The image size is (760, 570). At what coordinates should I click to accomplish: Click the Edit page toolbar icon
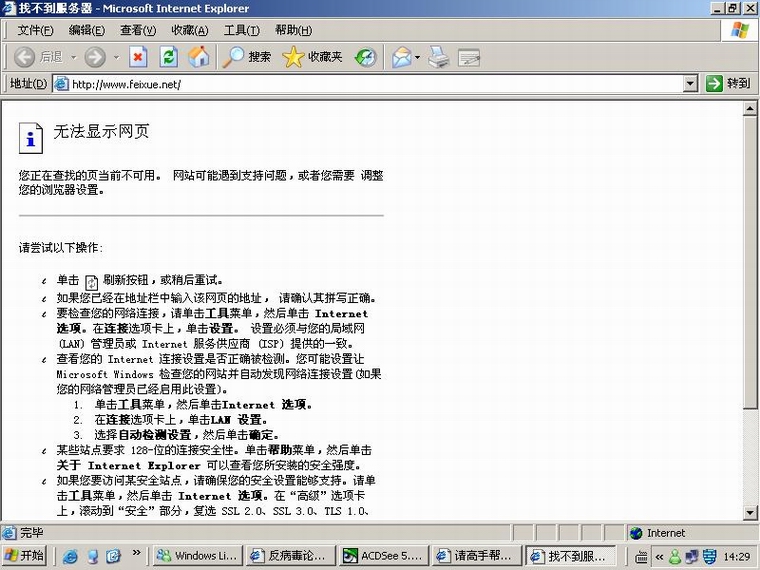[469, 57]
